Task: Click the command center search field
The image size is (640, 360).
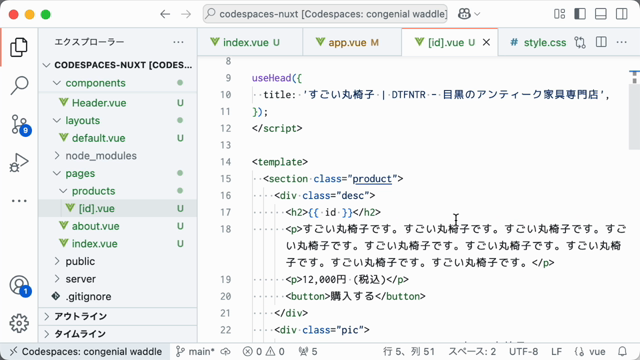Action: point(325,14)
